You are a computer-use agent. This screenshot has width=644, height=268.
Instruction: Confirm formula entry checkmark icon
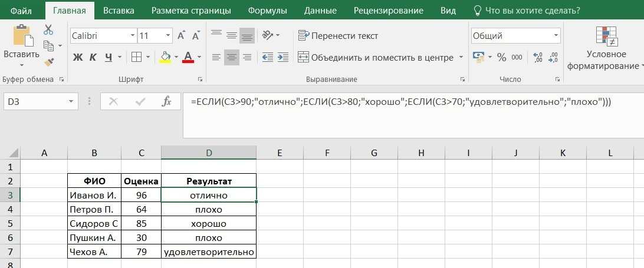click(140, 101)
